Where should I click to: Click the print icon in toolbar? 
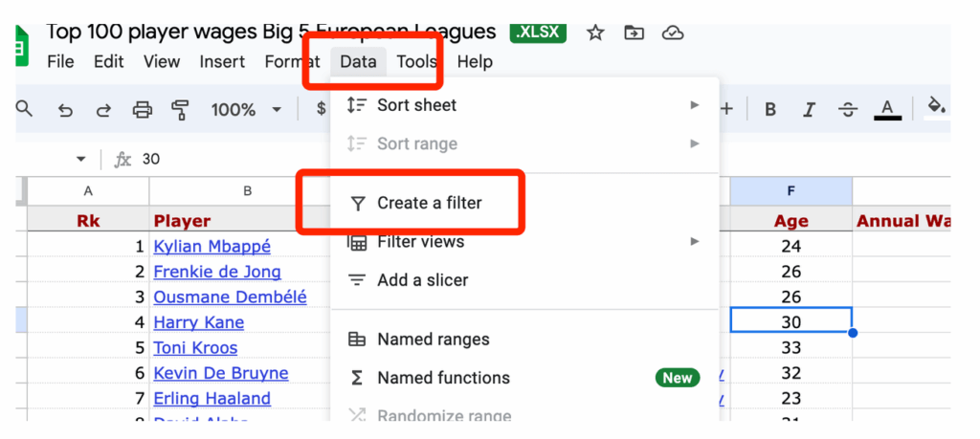(142, 110)
